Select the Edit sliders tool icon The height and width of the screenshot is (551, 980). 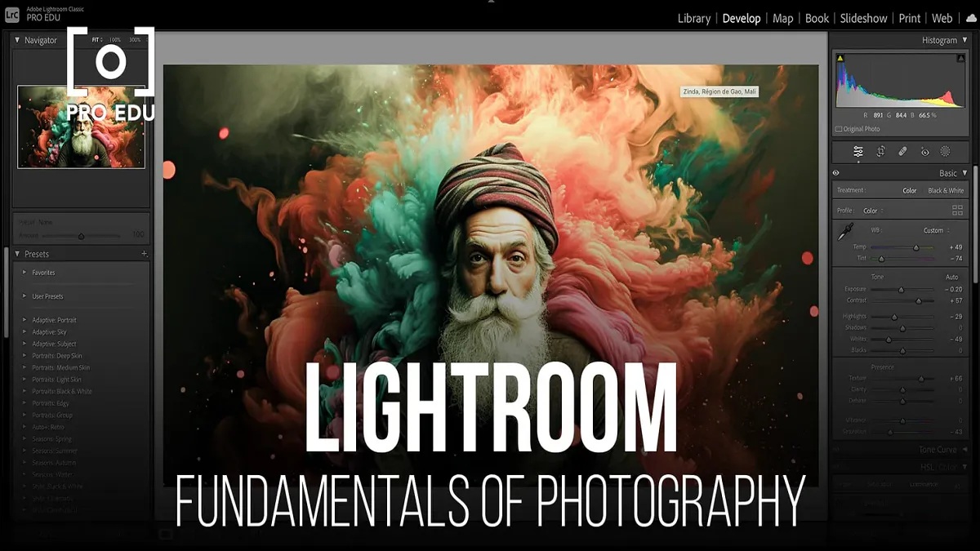click(x=858, y=151)
